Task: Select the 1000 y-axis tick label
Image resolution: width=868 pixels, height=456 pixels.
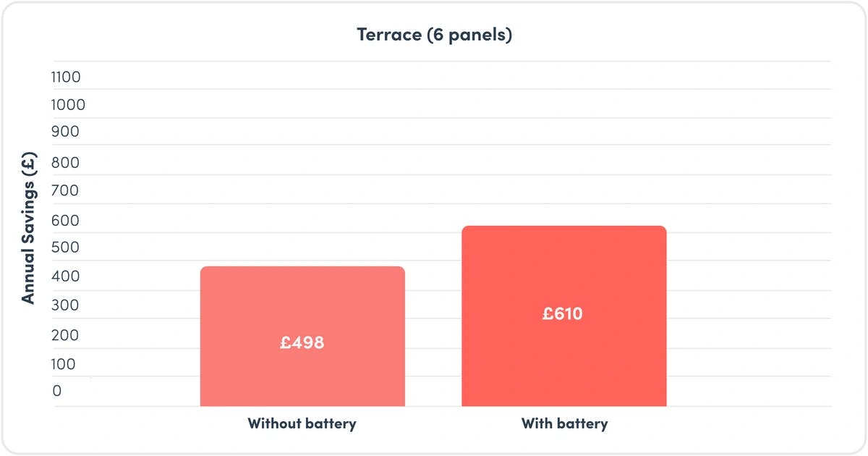Action: (68, 105)
